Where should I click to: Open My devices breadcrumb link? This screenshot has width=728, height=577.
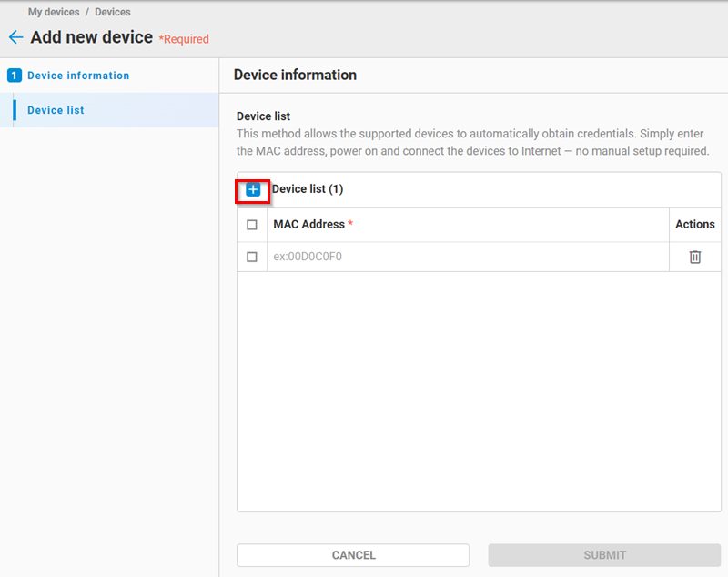coord(54,12)
